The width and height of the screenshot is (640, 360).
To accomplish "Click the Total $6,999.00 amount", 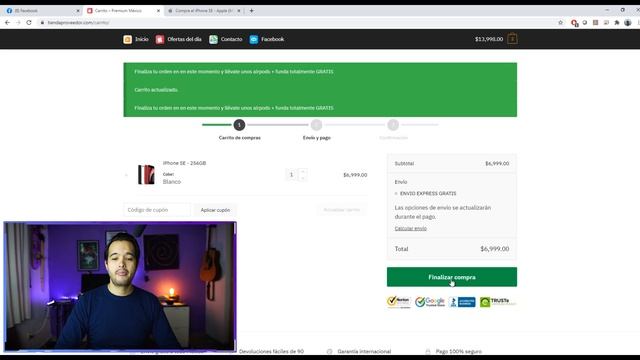I will 495,249.
